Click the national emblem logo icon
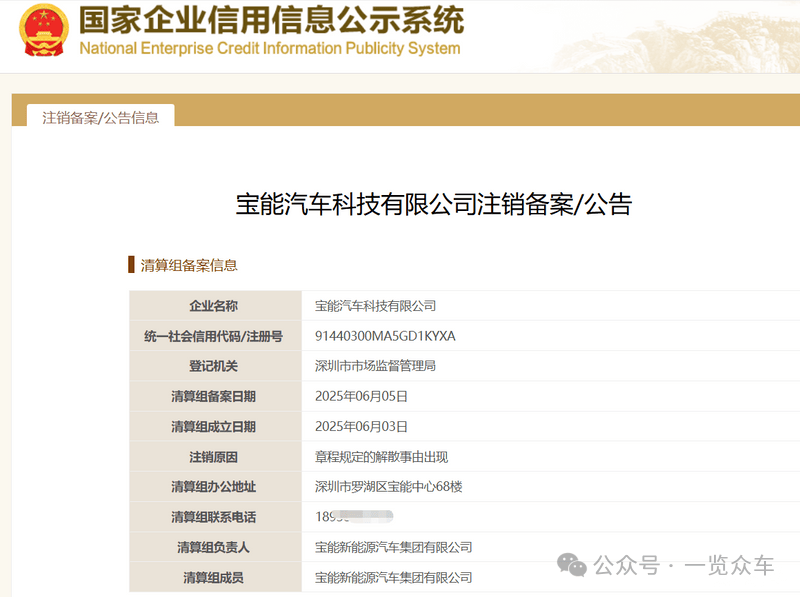Screen dimensions: 800x597 point(44,30)
